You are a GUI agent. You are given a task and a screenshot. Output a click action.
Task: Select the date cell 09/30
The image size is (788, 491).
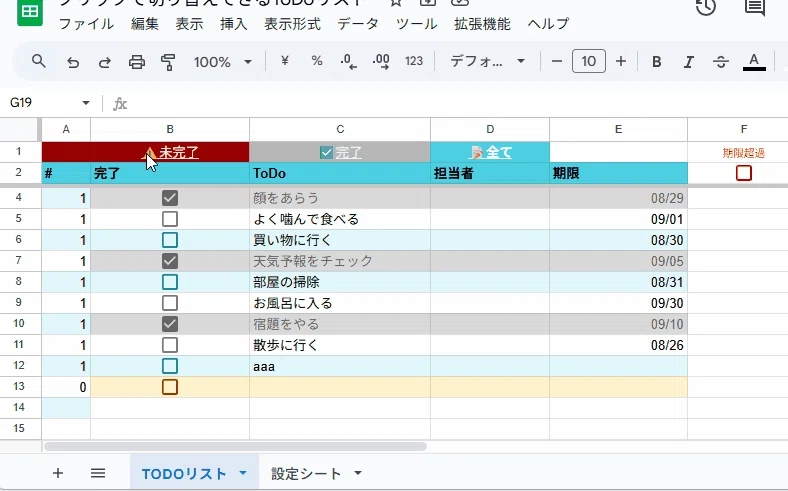(618, 303)
